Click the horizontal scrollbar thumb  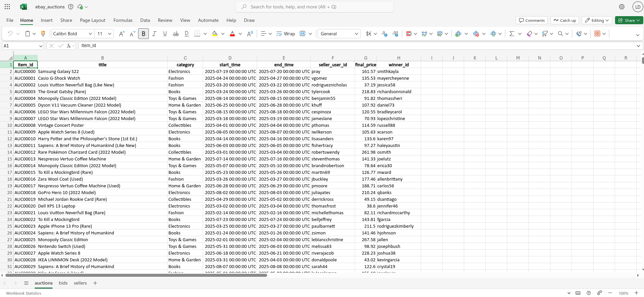(136, 275)
